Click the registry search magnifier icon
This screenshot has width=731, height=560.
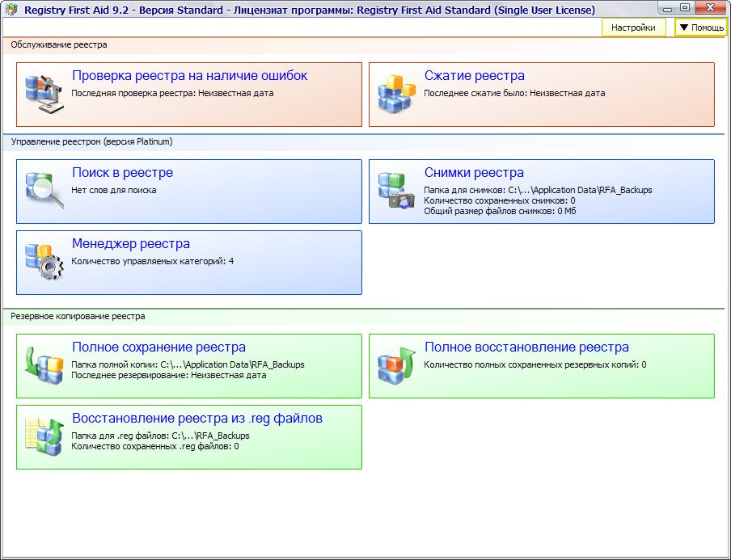pyautogui.click(x=44, y=191)
